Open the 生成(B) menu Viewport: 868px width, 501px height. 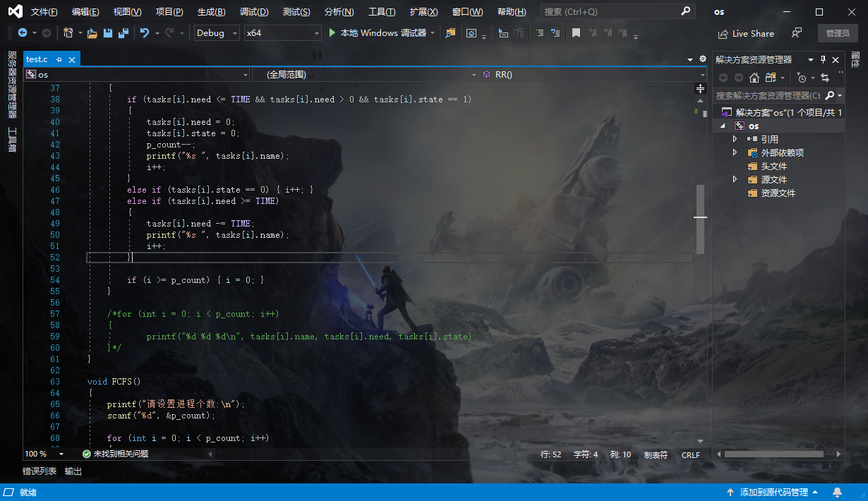[212, 12]
